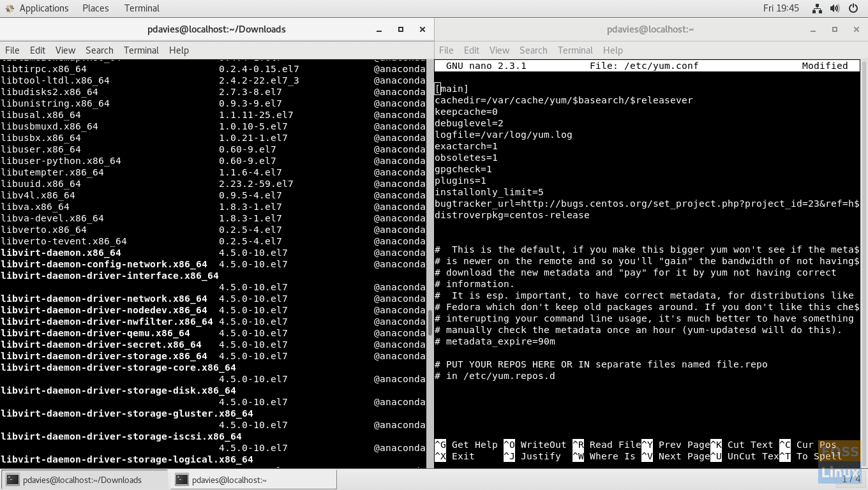Image resolution: width=868 pixels, height=490 pixels.
Task: Click the 1 / 4 workspace indicator
Action: tap(851, 479)
